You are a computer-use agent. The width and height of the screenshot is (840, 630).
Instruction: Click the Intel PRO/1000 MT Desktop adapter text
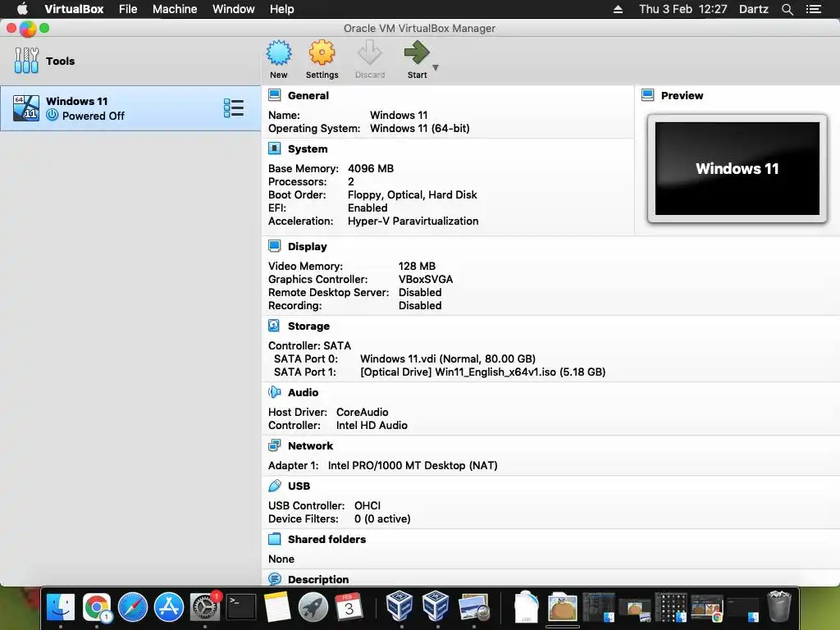tap(413, 466)
